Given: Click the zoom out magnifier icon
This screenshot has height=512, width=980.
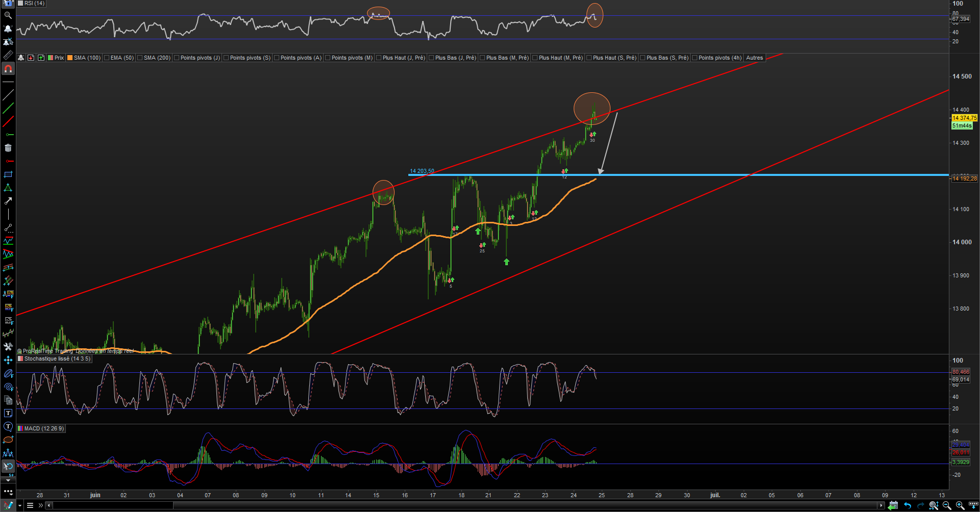Looking at the screenshot, I should pyautogui.click(x=947, y=505).
